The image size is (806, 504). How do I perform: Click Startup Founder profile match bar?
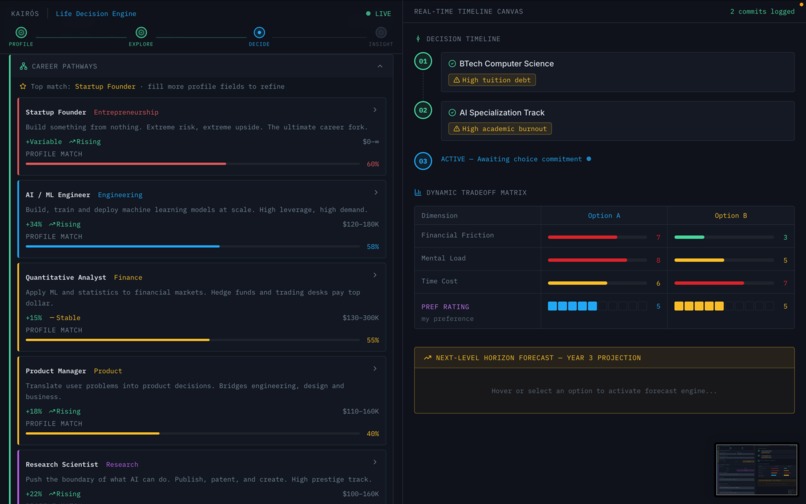point(193,164)
